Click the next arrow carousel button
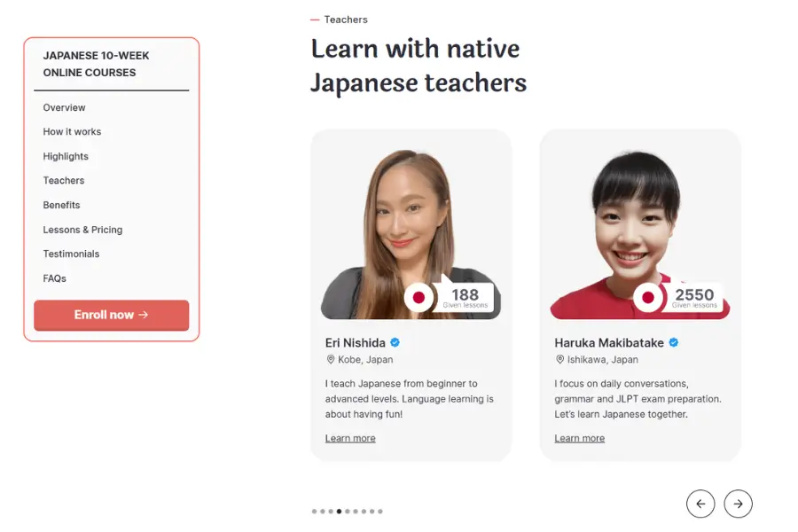Viewport: 798px width, 532px height. click(x=738, y=504)
